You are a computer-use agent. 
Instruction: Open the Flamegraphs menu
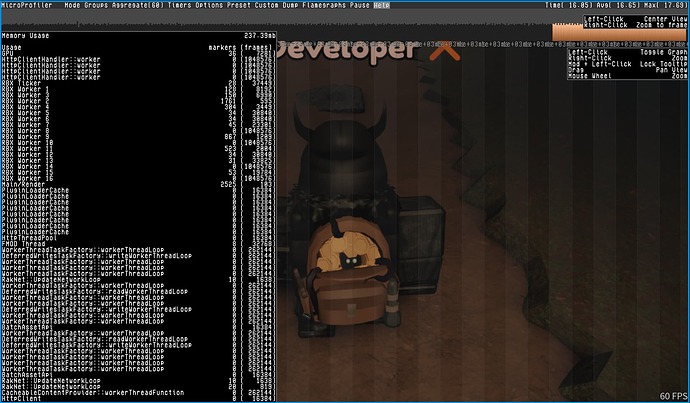tap(324, 5)
